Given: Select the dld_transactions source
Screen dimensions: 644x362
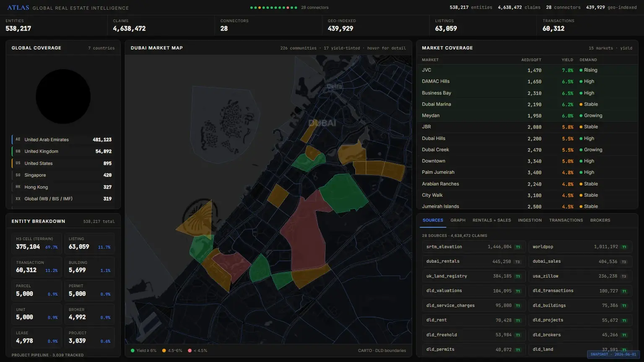Looking at the screenshot, I should (580, 291).
